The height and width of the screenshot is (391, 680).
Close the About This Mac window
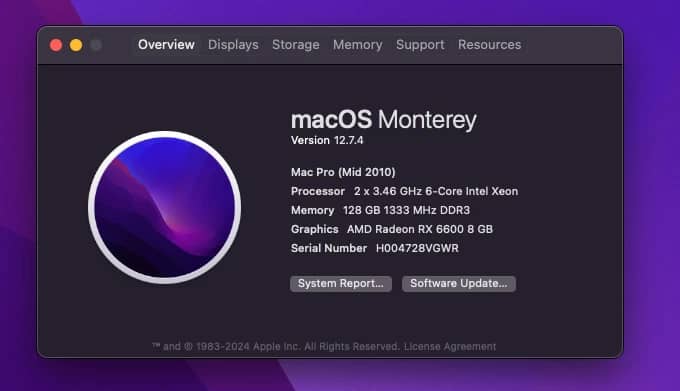[x=56, y=45]
